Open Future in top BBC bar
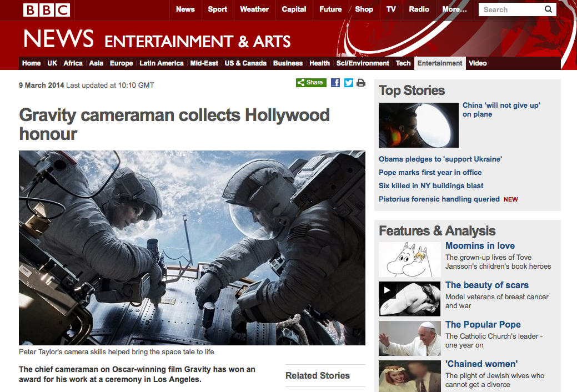 pos(330,9)
